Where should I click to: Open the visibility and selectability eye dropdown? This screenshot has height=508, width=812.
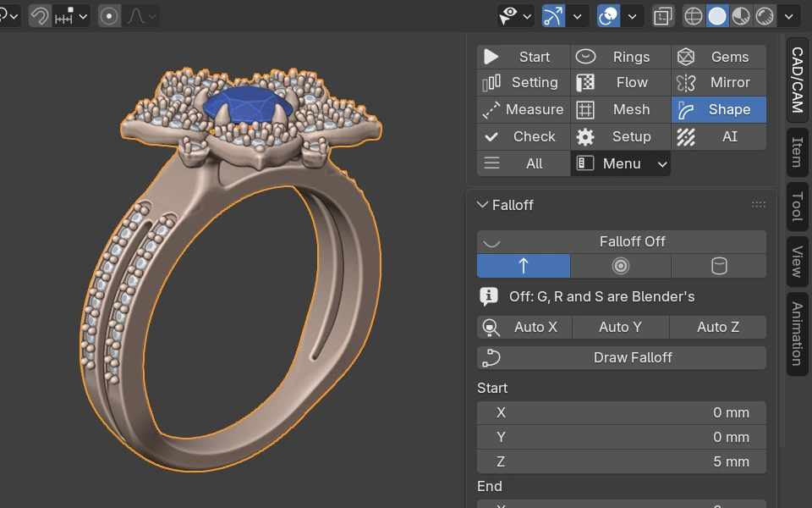click(x=515, y=16)
